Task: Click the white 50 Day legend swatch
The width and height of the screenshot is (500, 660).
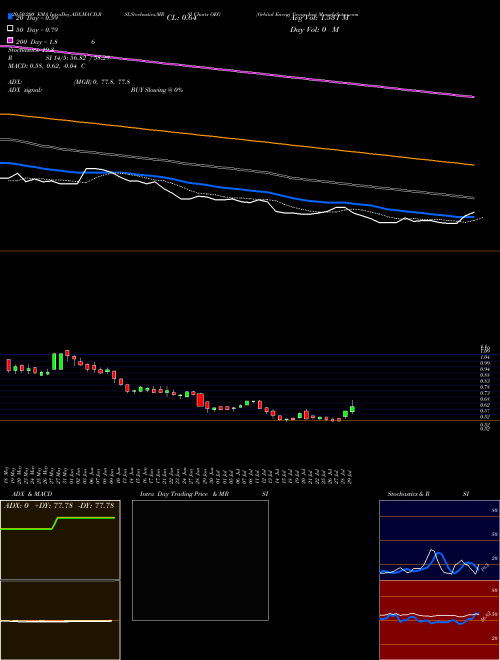Action: point(10,29)
